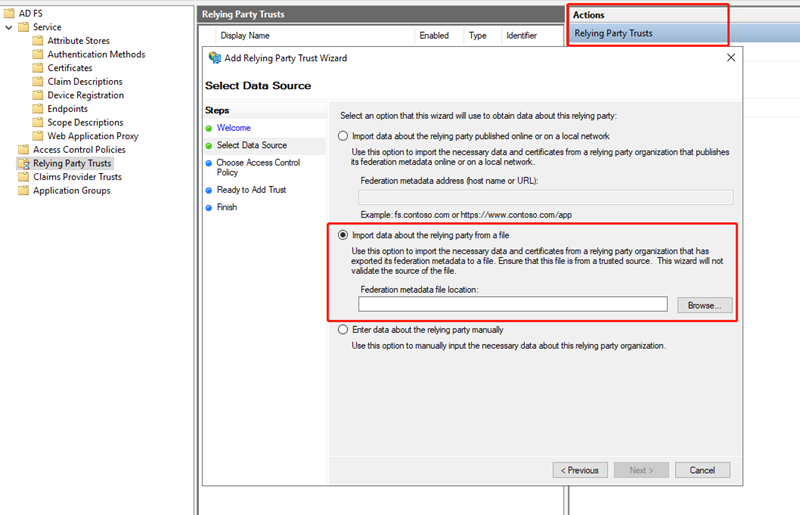Click the AD FS root folder icon

[9, 13]
